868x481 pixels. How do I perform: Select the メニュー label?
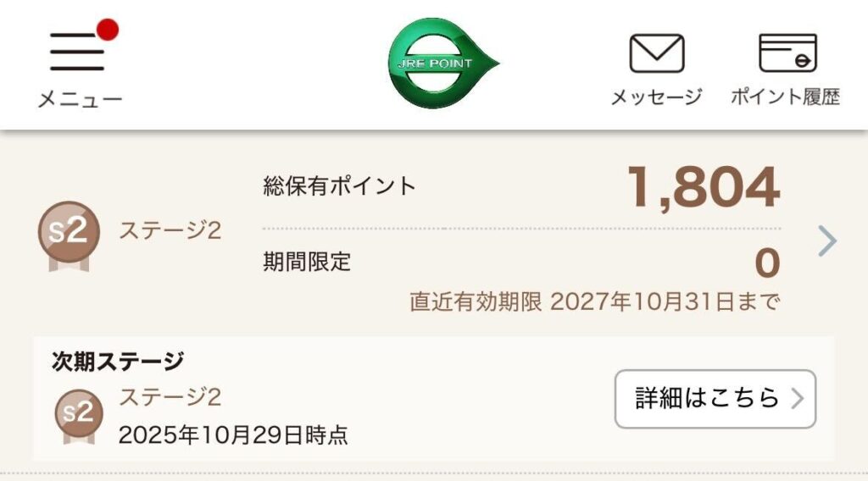pyautogui.click(x=80, y=99)
